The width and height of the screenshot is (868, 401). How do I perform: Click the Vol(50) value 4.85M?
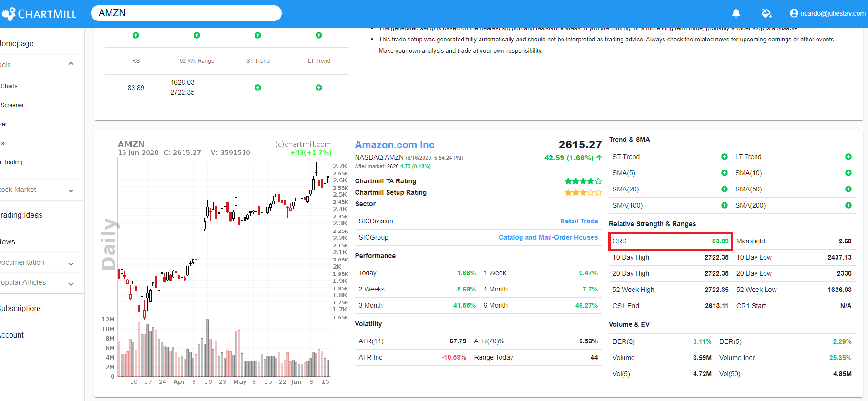coord(842,374)
